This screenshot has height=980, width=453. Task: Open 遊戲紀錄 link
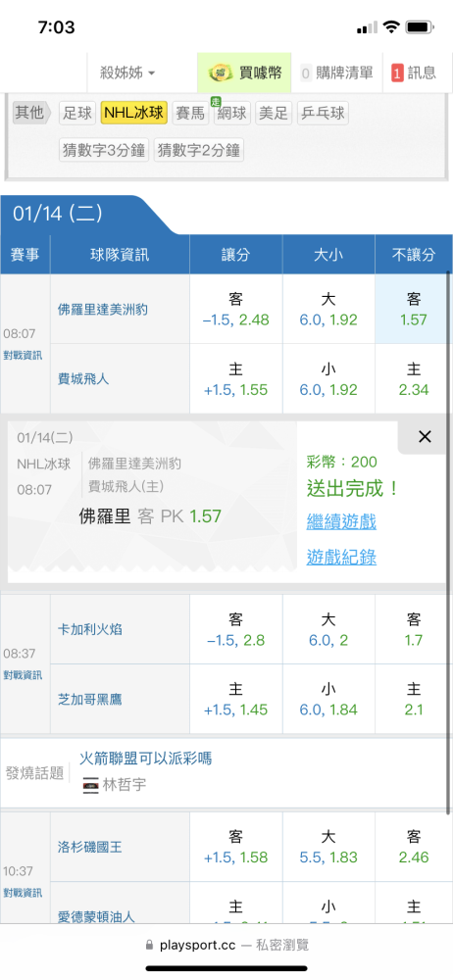pyautogui.click(x=341, y=557)
